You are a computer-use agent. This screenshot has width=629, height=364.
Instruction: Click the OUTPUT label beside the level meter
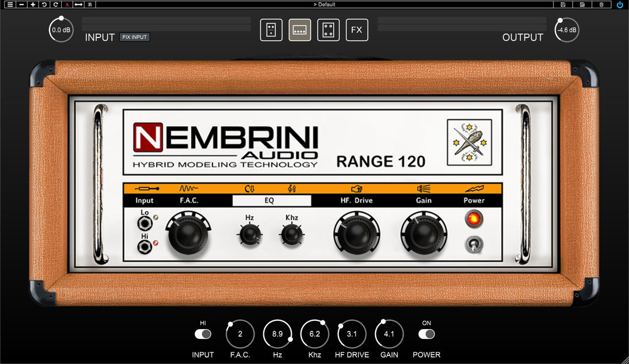click(x=522, y=37)
